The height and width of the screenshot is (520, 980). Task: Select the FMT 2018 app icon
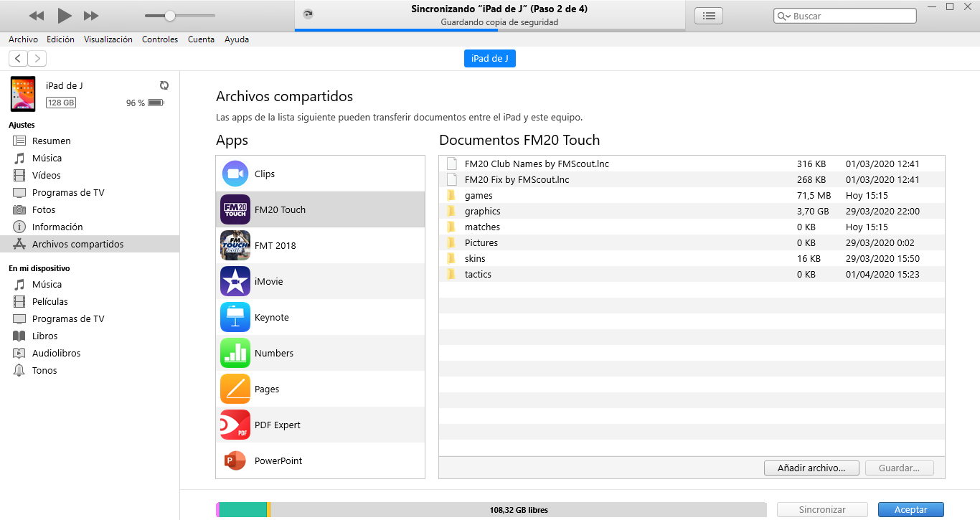235,245
